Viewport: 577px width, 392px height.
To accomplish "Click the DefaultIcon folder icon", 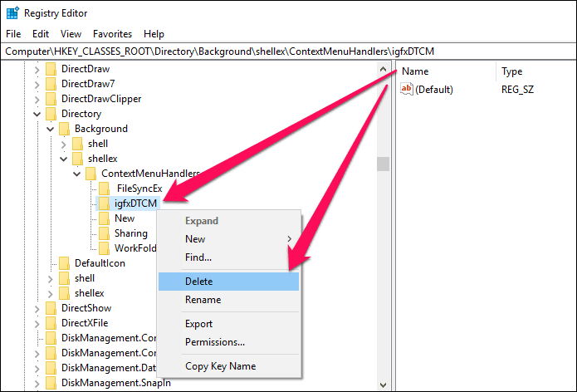I will point(64,263).
